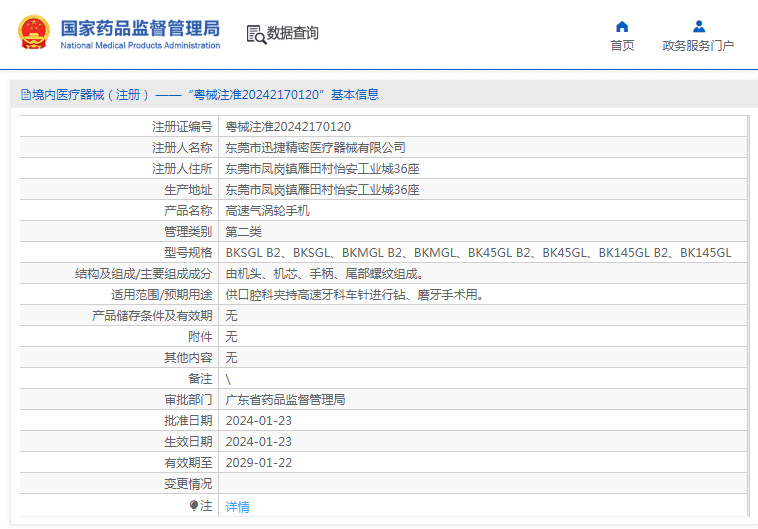The width and height of the screenshot is (758, 529).
Task: Click the 首页 text label
Action: [x=622, y=45]
